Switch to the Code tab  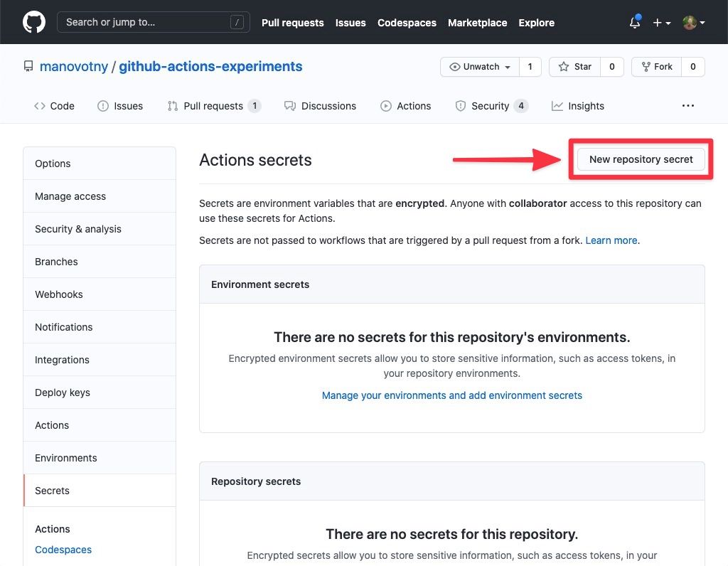coord(54,106)
